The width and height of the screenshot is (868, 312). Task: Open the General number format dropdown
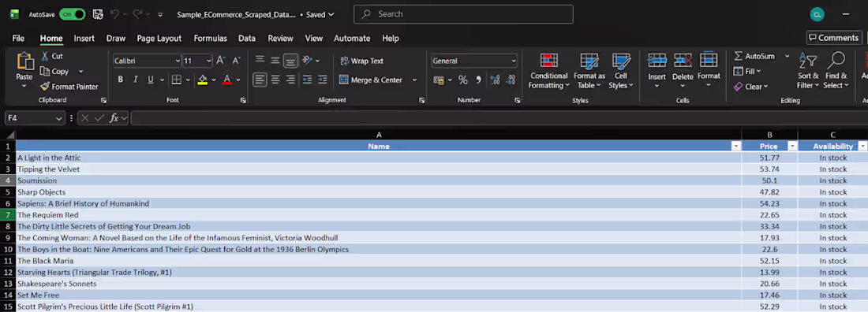[x=514, y=61]
